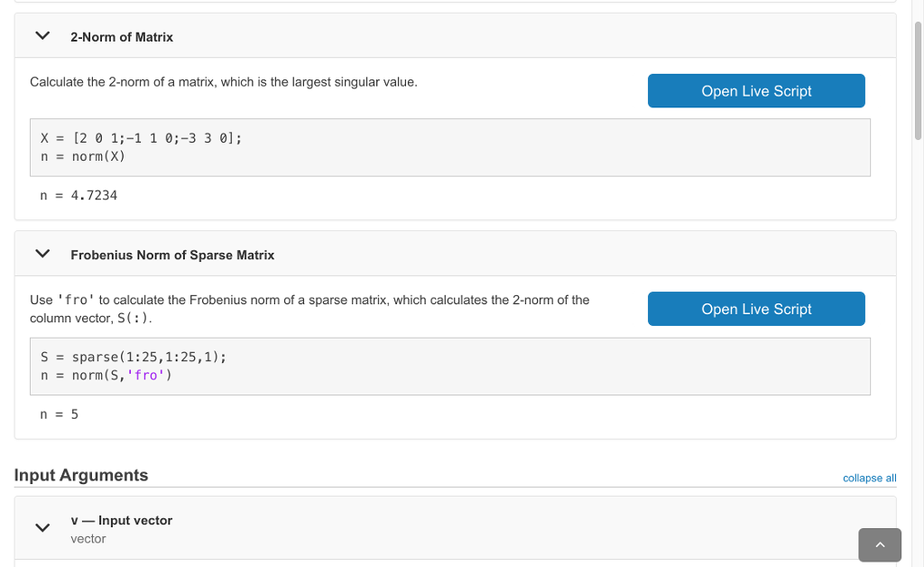This screenshot has height=567, width=924.
Task: Click the inline 'fro' code in description
Action: tap(76, 300)
